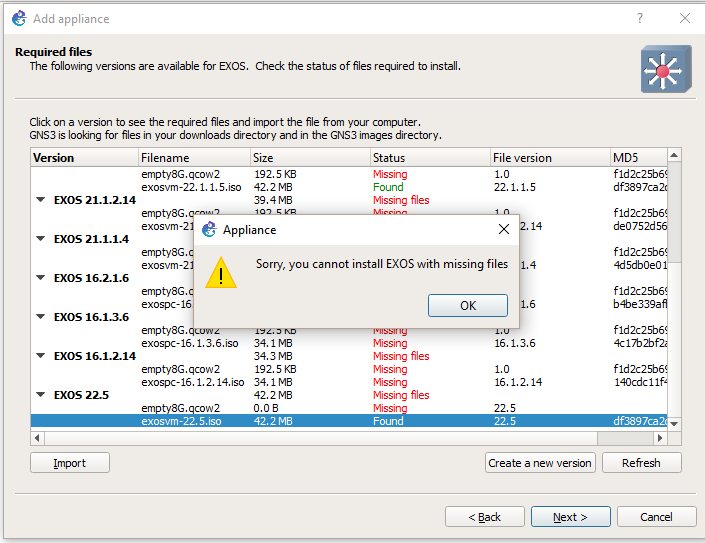Collapse the EXOS 16.1.2.14 version
Screen dimensions: 705x543
[41, 356]
